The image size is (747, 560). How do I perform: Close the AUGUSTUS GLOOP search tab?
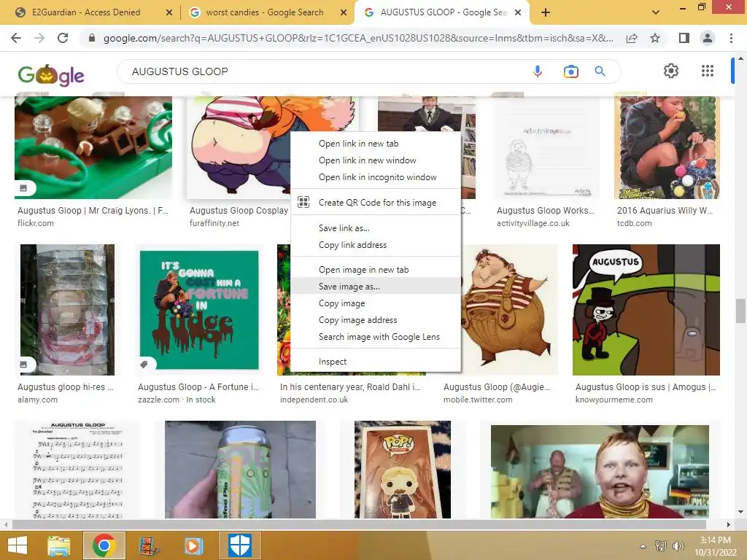(x=519, y=13)
